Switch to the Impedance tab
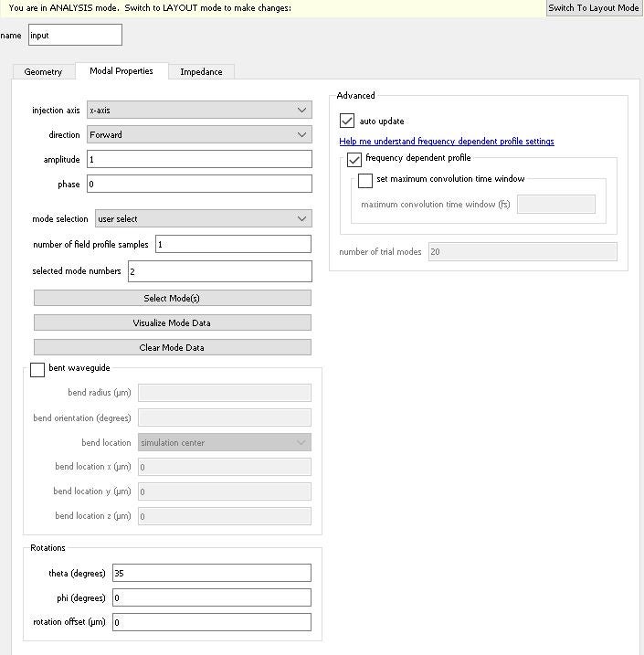The height and width of the screenshot is (655, 644). tap(201, 71)
